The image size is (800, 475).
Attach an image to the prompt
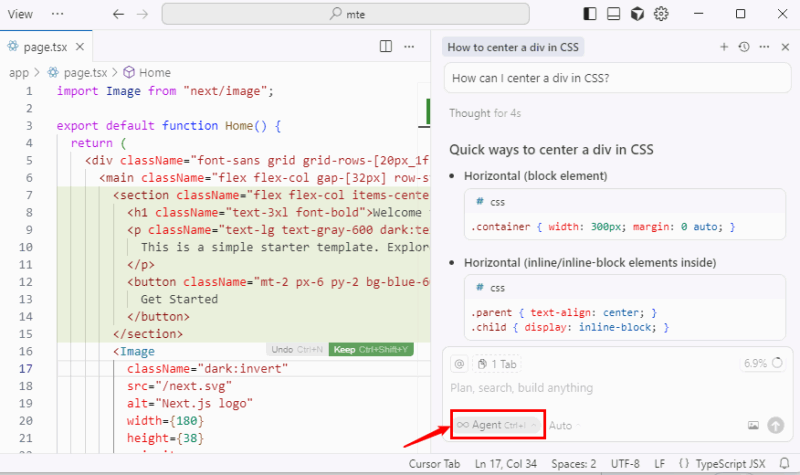753,425
